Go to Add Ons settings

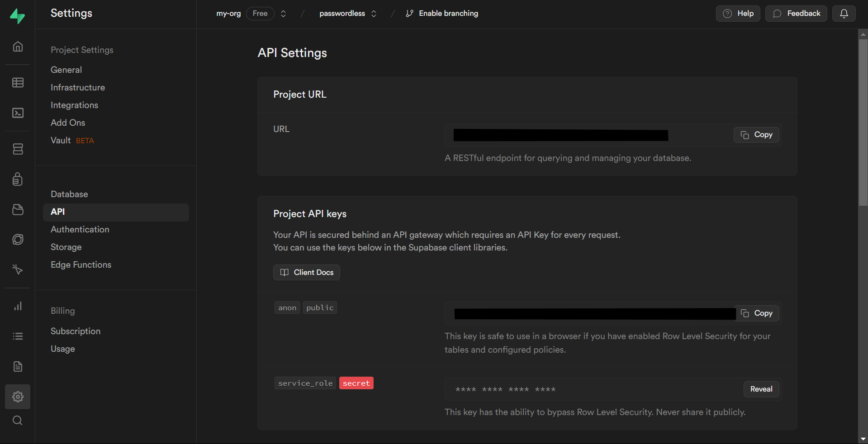click(68, 123)
